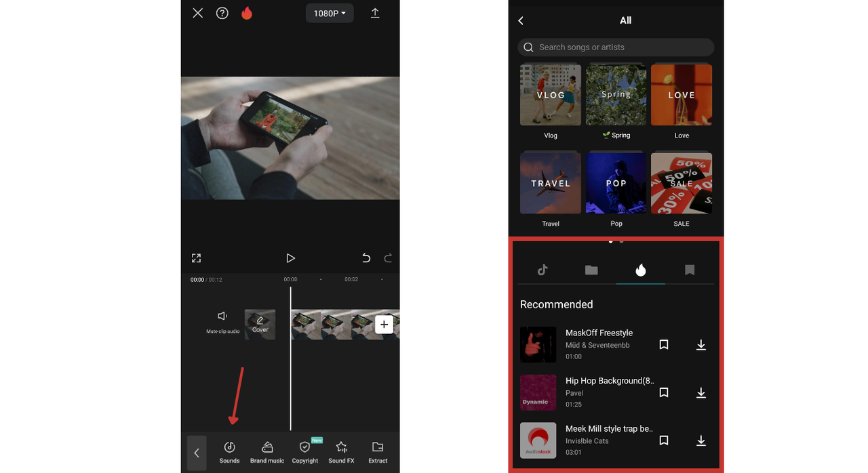Redo the last undone edit
The width and height of the screenshot is (868, 473).
[x=389, y=258]
